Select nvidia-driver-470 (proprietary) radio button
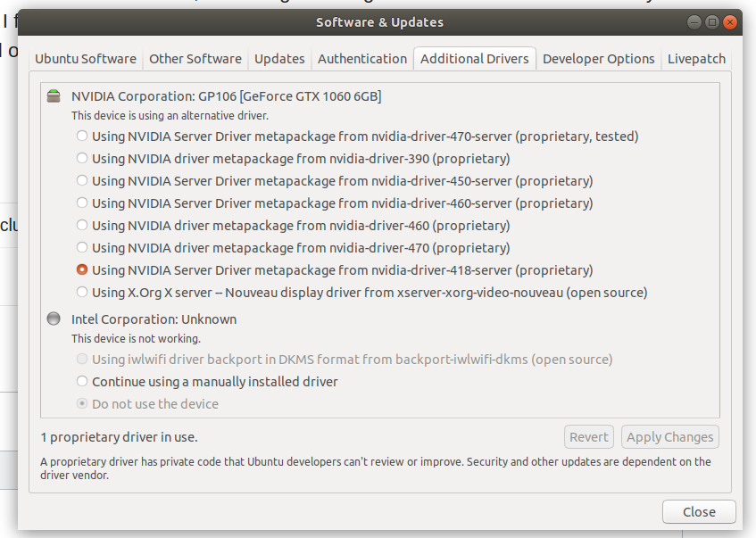The height and width of the screenshot is (538, 756). (82, 247)
